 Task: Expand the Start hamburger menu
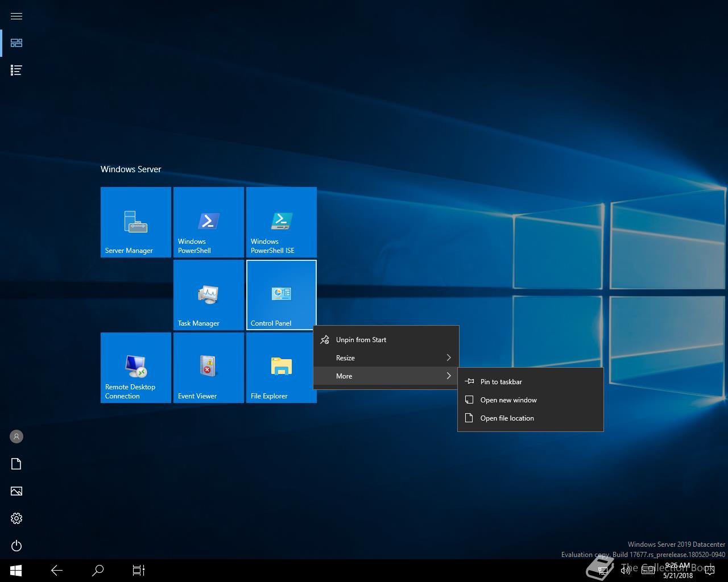pyautogui.click(x=16, y=16)
